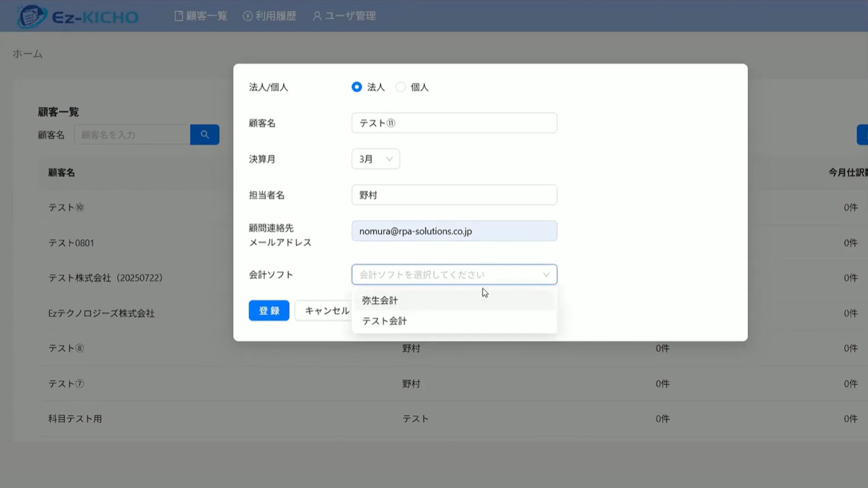The height and width of the screenshot is (488, 868).
Task: Click the 利用履歴 yen icon in header
Action: coord(247,16)
